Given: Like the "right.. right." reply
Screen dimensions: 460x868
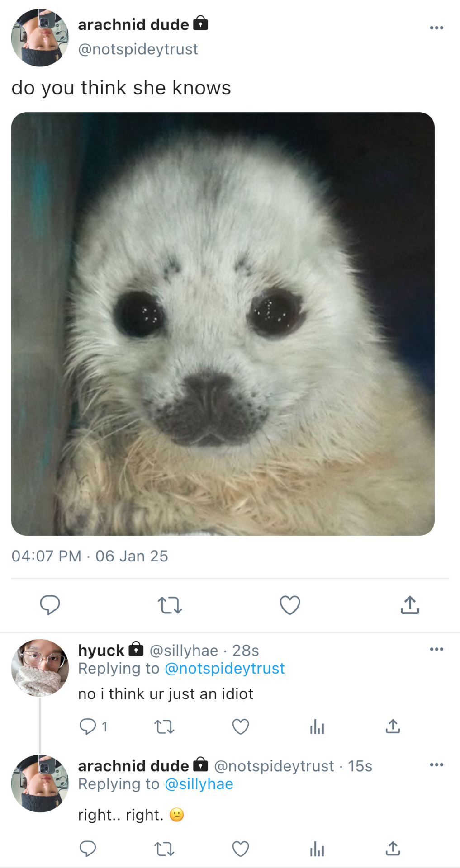Looking at the screenshot, I should (241, 849).
